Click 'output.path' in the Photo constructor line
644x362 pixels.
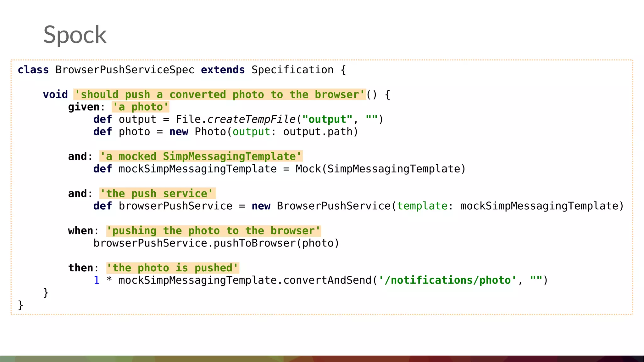pyautogui.click(x=318, y=132)
